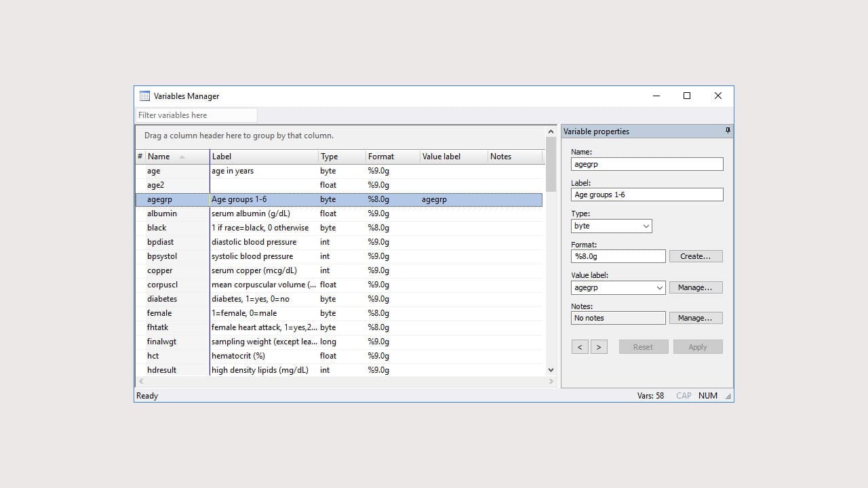Click the previous variable arrow button
Image resolution: width=868 pixels, height=488 pixels.
(580, 346)
